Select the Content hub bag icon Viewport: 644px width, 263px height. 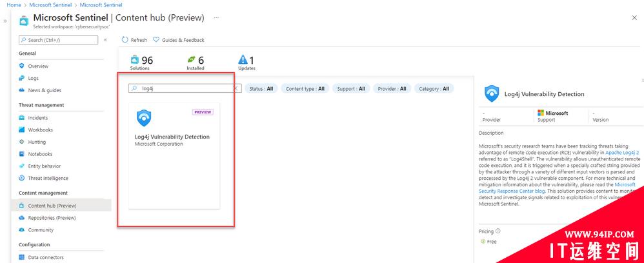(x=22, y=206)
